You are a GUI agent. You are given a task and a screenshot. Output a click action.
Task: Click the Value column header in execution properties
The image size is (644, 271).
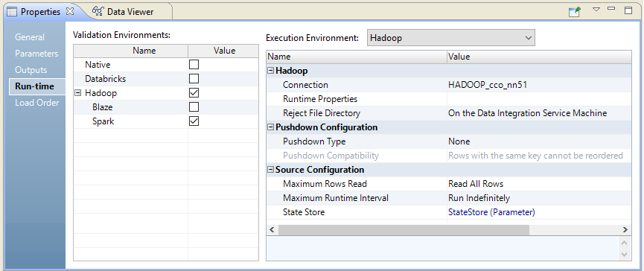pos(539,57)
